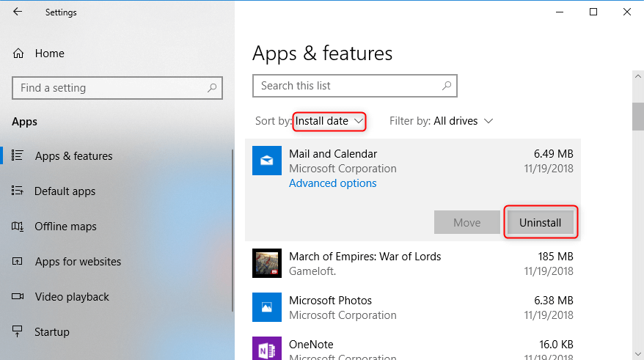Minimize the Settings window
The height and width of the screenshot is (360, 644).
[x=560, y=12]
